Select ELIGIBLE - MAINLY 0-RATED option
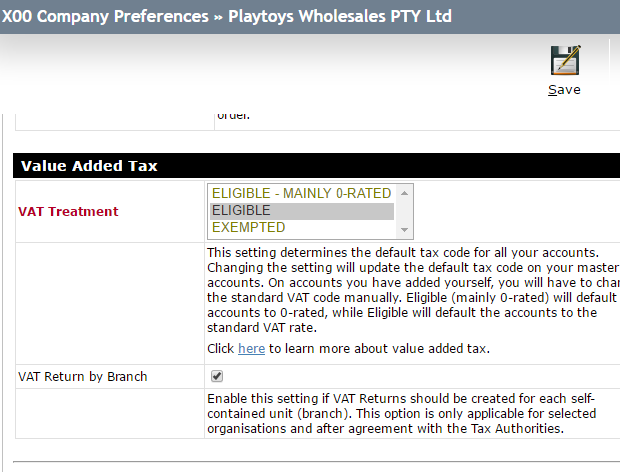The image size is (620, 472). click(301, 193)
